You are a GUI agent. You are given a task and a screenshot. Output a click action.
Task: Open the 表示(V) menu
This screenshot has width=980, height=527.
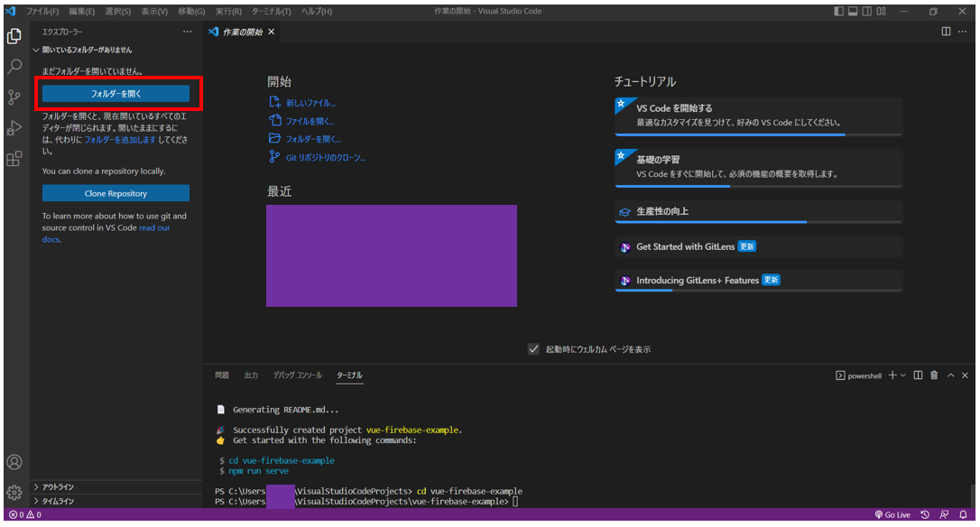(x=154, y=11)
